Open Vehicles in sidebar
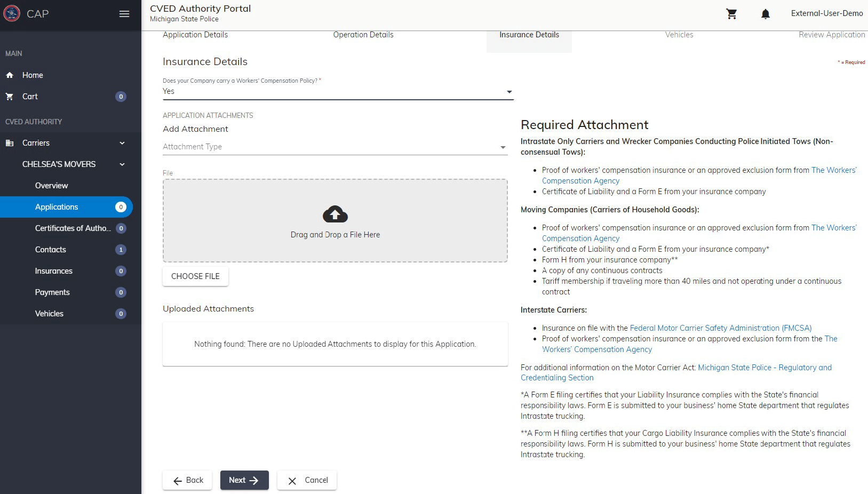 coord(49,314)
